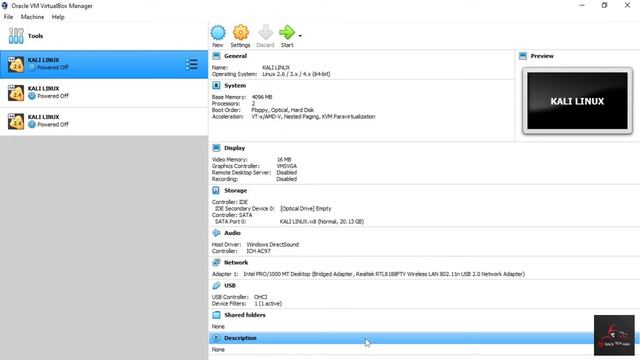Click the VirtualBox title bar app icon
Image resolution: width=640 pixels, height=360 pixels.
(x=4, y=6)
